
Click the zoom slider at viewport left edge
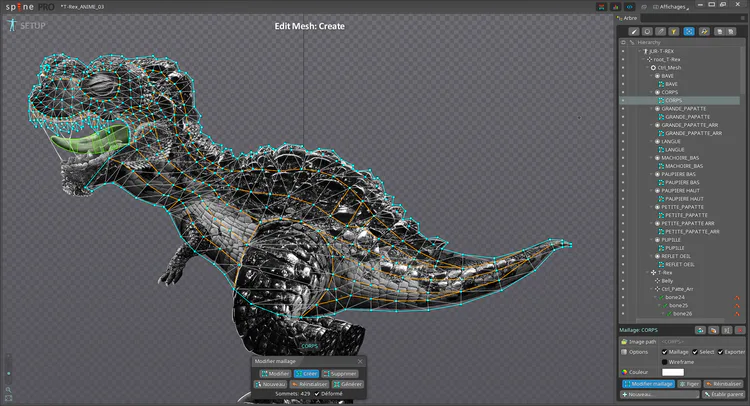8,368
